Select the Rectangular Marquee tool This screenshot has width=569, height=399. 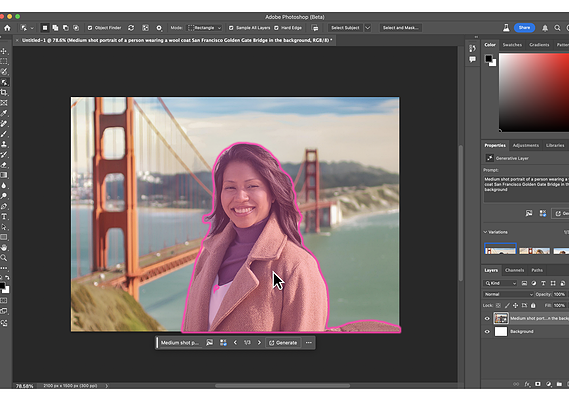tap(4, 61)
